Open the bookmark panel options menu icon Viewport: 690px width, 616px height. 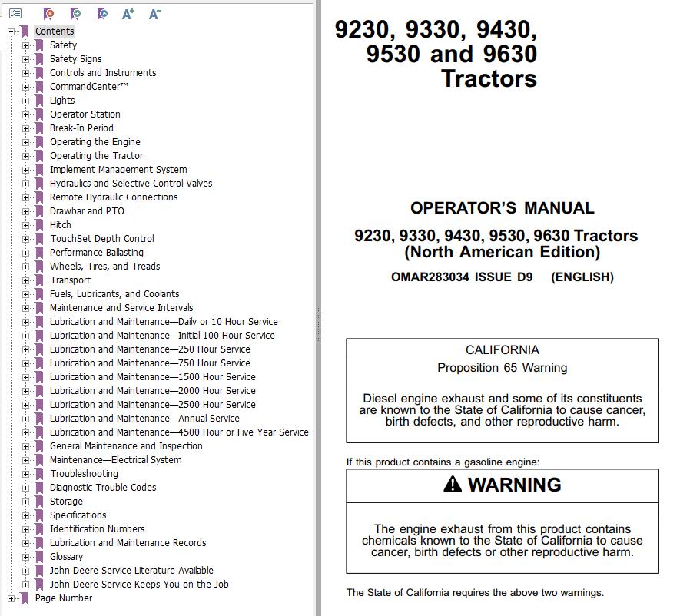[x=15, y=14]
